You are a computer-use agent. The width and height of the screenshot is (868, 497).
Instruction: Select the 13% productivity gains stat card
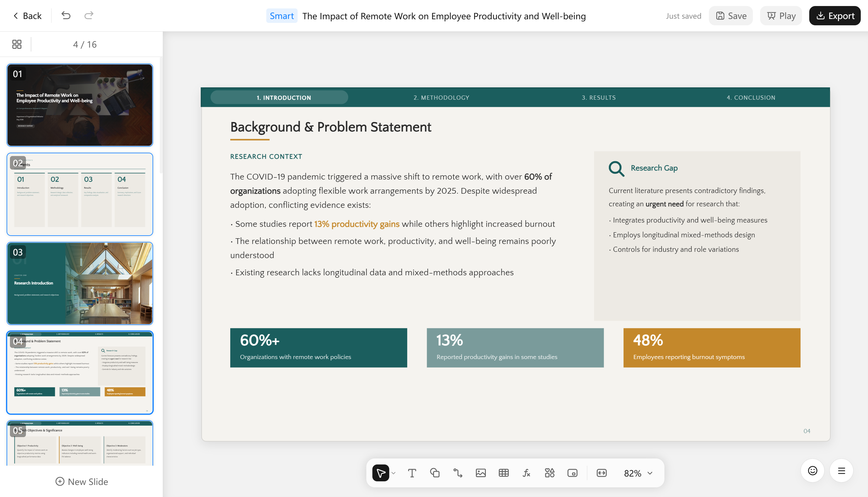pyautogui.click(x=515, y=348)
